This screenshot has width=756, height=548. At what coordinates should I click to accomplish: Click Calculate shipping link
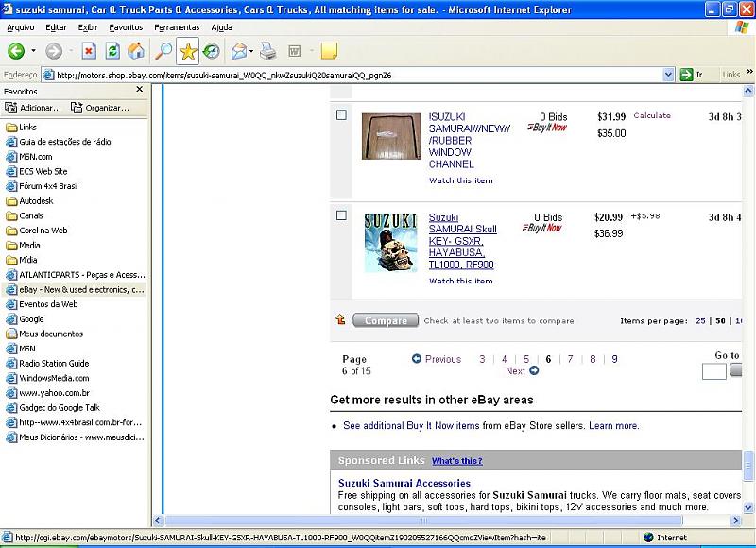pos(652,115)
